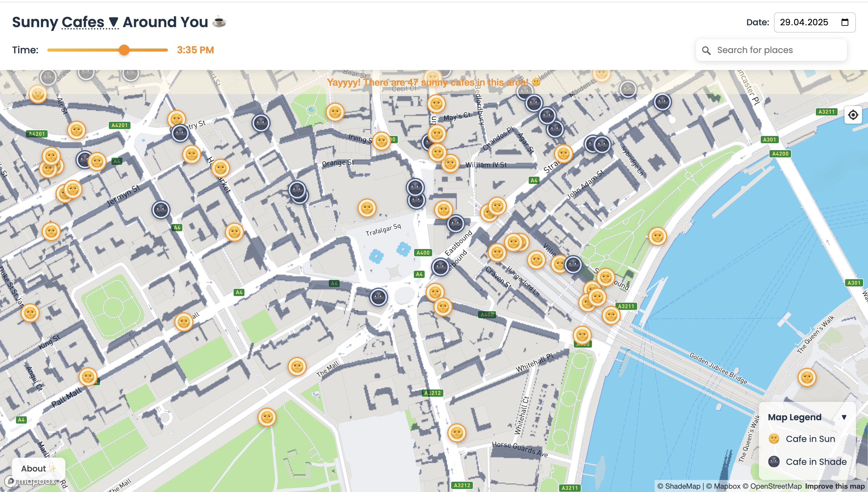Image resolution: width=868 pixels, height=492 pixels.
Task: Click the date field showing 29.04.2025
Action: tap(814, 22)
